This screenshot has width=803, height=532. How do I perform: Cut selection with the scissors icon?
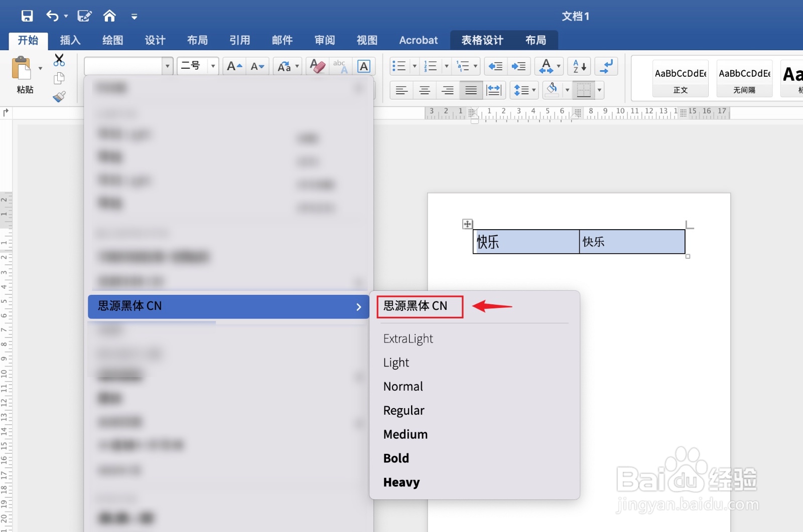coord(59,60)
